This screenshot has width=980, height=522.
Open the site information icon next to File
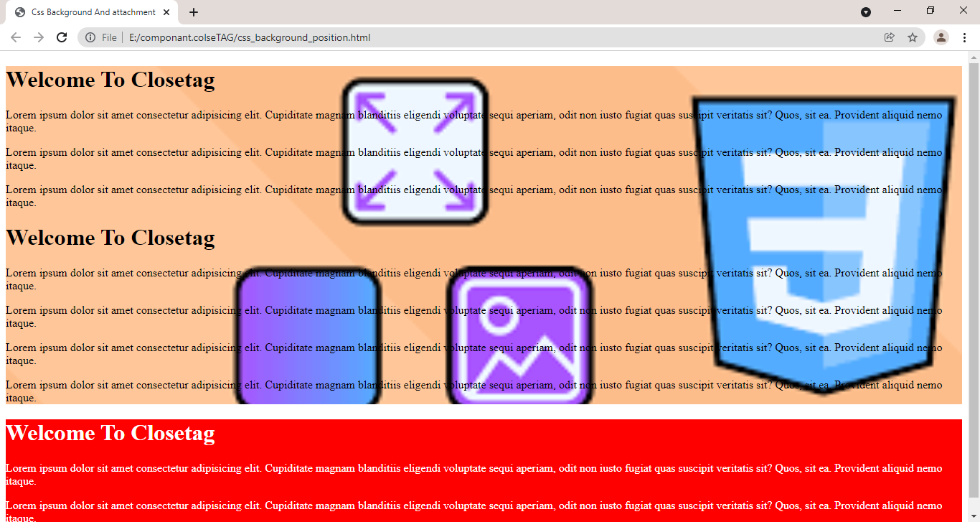pos(90,37)
